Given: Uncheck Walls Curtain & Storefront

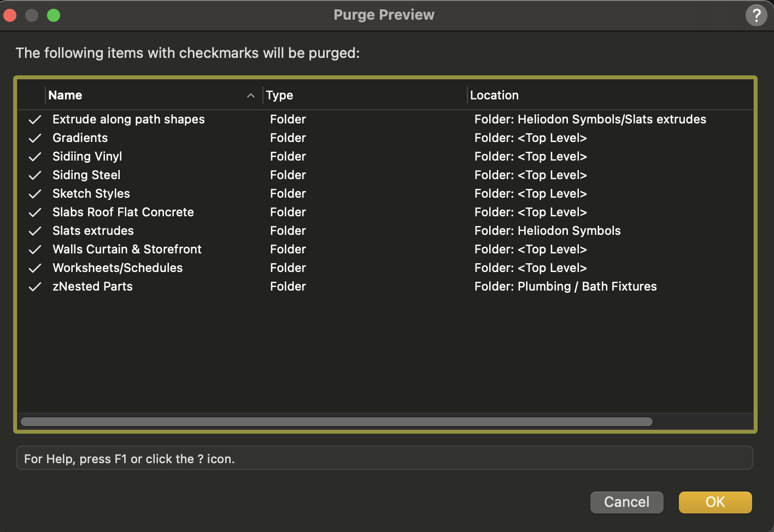Looking at the screenshot, I should [34, 249].
